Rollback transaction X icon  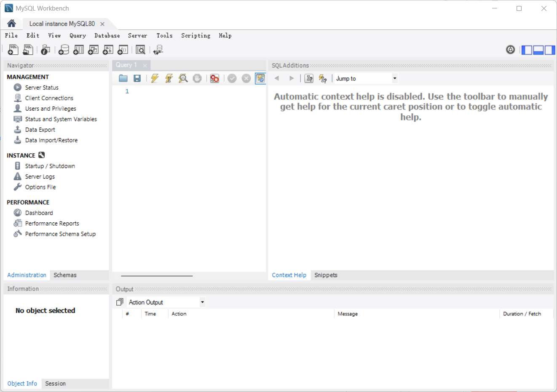[246, 78]
